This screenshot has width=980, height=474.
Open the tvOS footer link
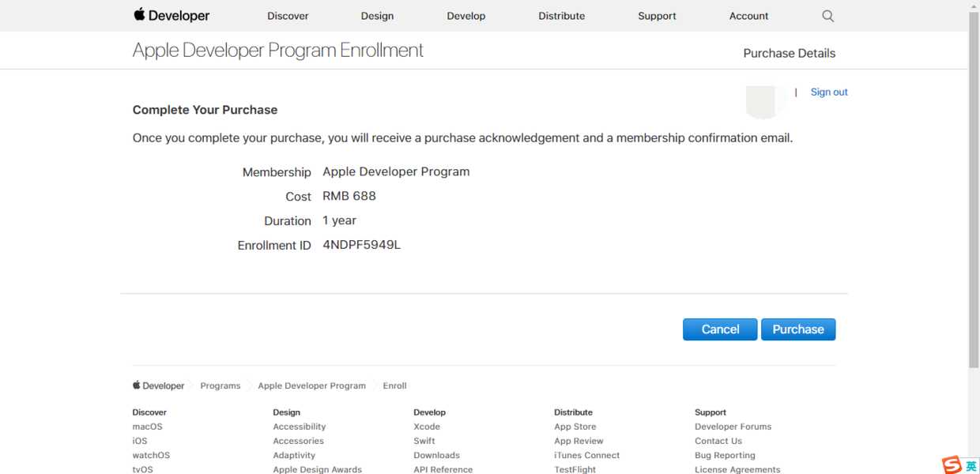tap(143, 469)
